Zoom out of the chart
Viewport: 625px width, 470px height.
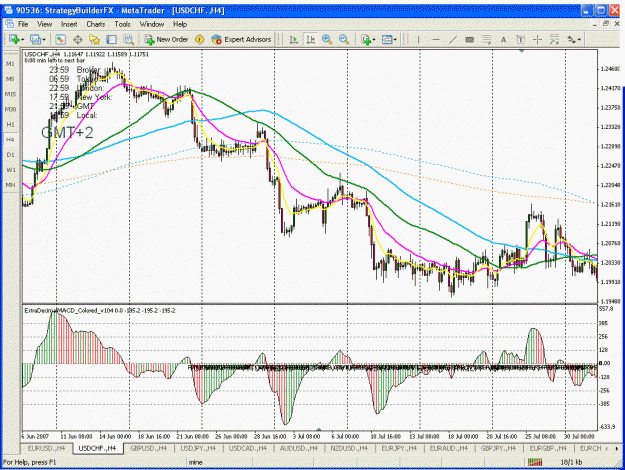tap(344, 39)
